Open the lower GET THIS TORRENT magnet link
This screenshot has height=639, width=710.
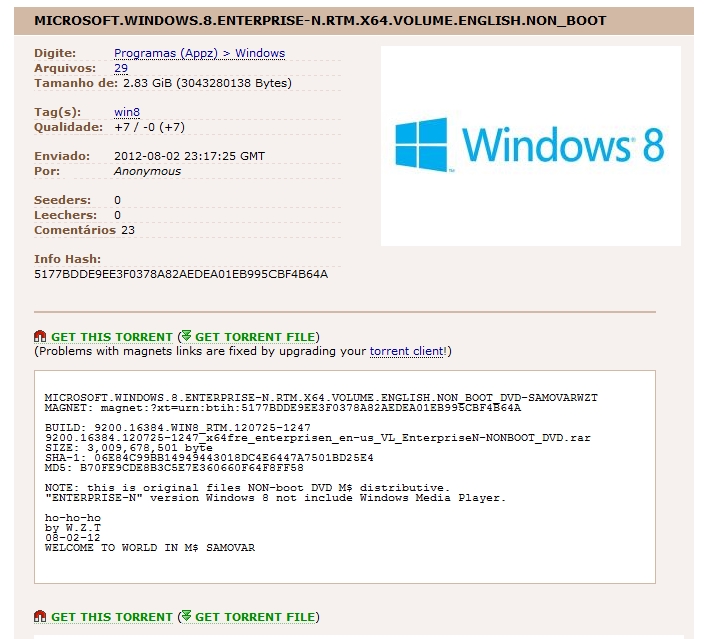(x=112, y=617)
